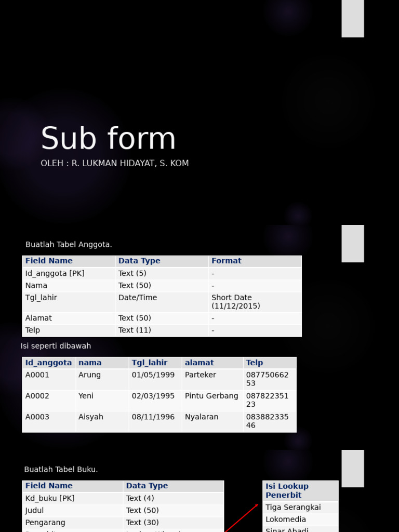399x532 pixels.
Task: Select "Field Name" header in Anggota table
Action: click(49, 261)
